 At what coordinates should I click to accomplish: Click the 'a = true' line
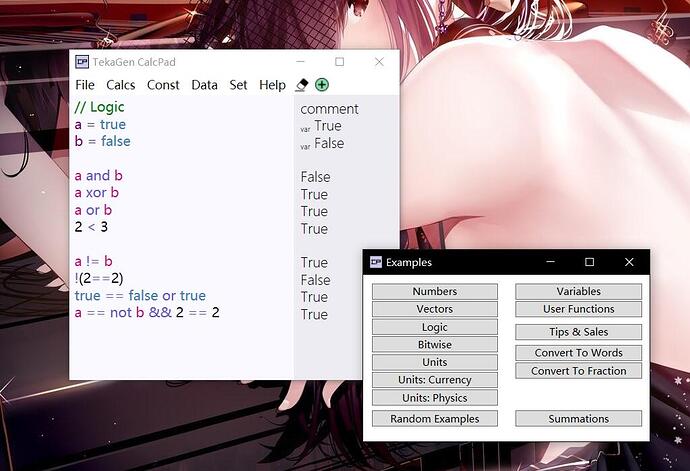(100, 125)
